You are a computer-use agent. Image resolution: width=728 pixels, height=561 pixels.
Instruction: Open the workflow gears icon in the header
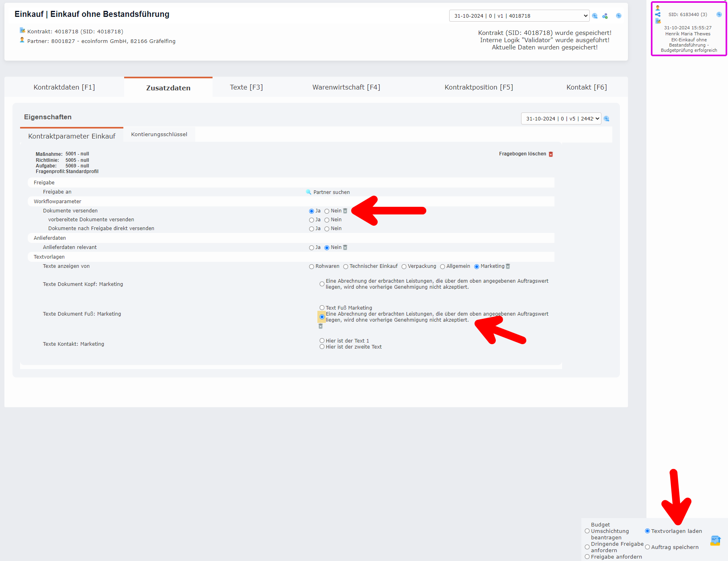605,16
